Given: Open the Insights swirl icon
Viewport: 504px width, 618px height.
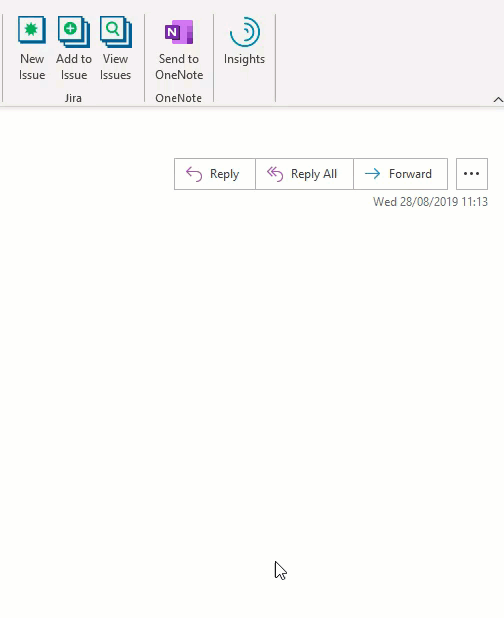Looking at the screenshot, I should click(x=244, y=32).
